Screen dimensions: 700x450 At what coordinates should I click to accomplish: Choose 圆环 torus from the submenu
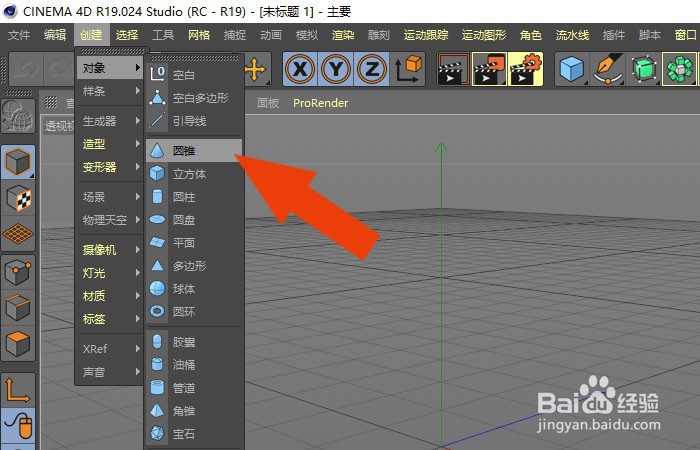coord(194,312)
